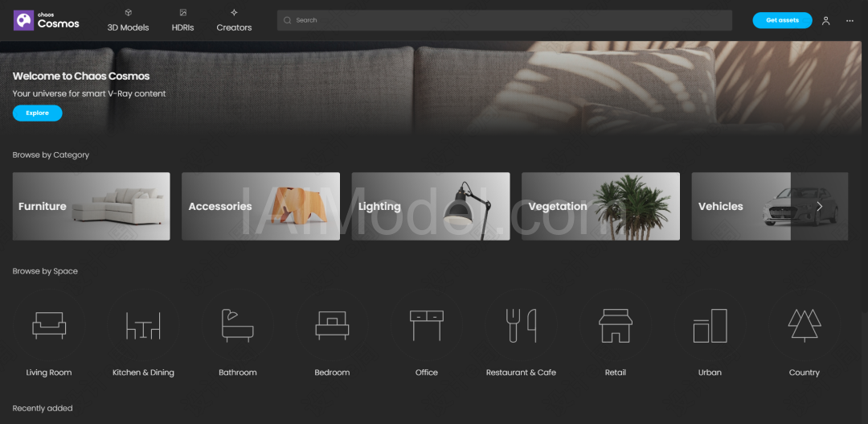This screenshot has height=424, width=868.
Task: Open the Creators section
Action: point(234,20)
